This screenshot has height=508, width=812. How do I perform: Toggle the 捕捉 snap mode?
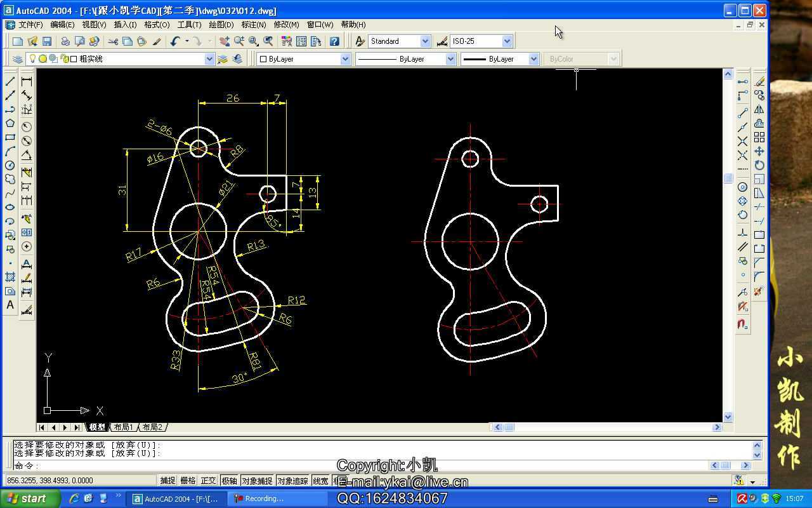167,481
